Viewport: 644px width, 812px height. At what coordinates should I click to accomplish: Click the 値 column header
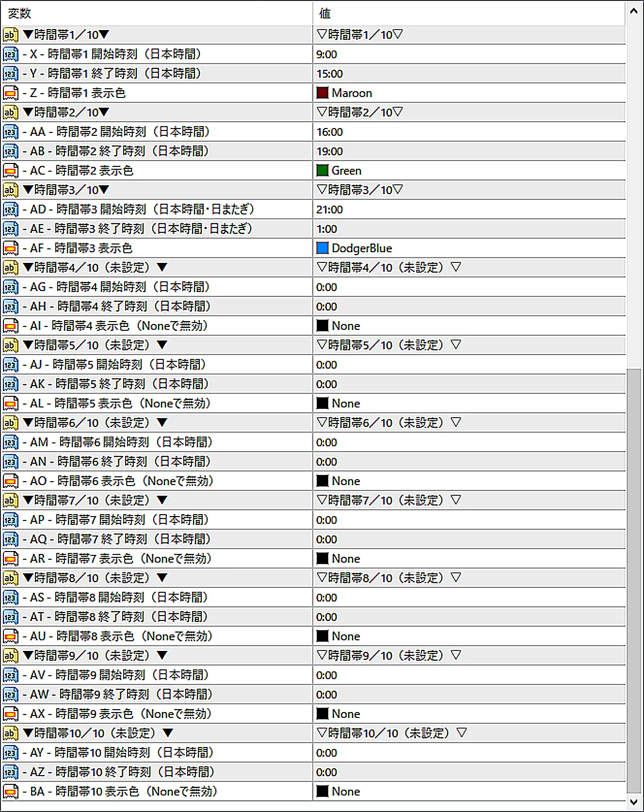(x=469, y=14)
